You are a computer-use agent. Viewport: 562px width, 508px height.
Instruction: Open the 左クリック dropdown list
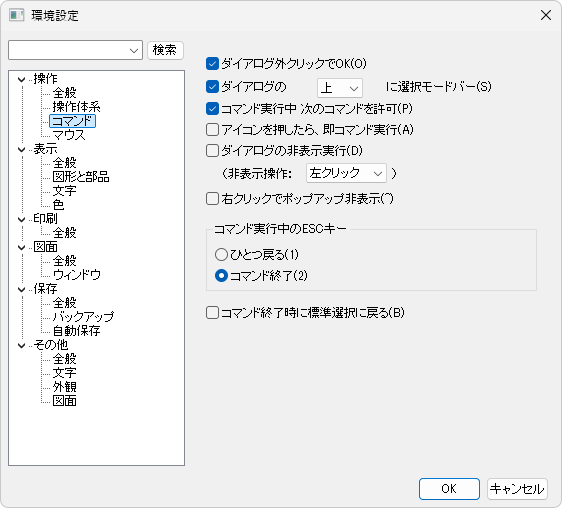pyautogui.click(x=346, y=173)
